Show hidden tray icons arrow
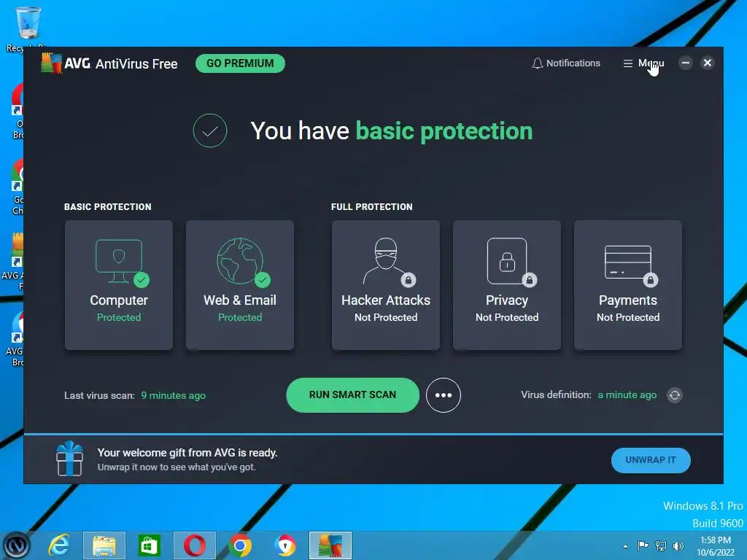 coord(625,546)
